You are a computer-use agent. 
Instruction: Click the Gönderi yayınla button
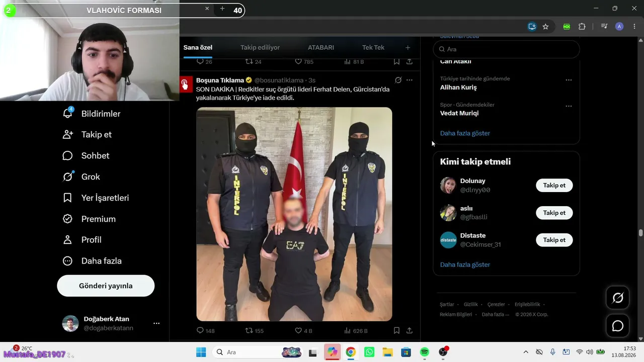pyautogui.click(x=106, y=286)
